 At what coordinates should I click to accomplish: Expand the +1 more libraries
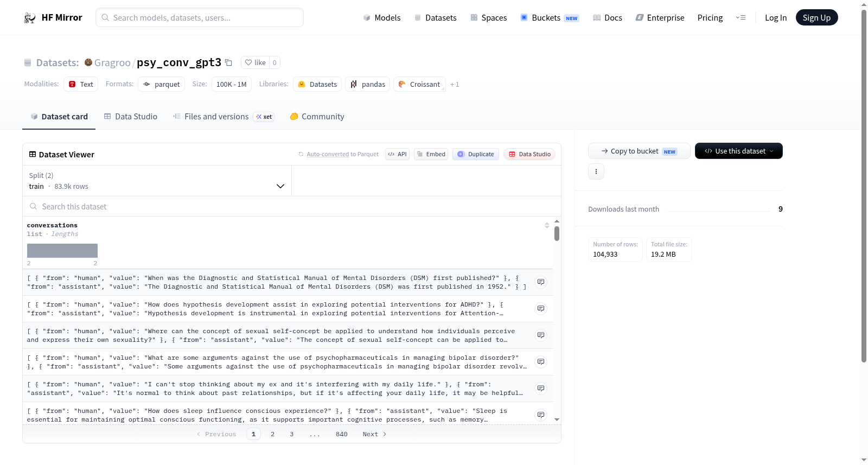pyautogui.click(x=455, y=84)
